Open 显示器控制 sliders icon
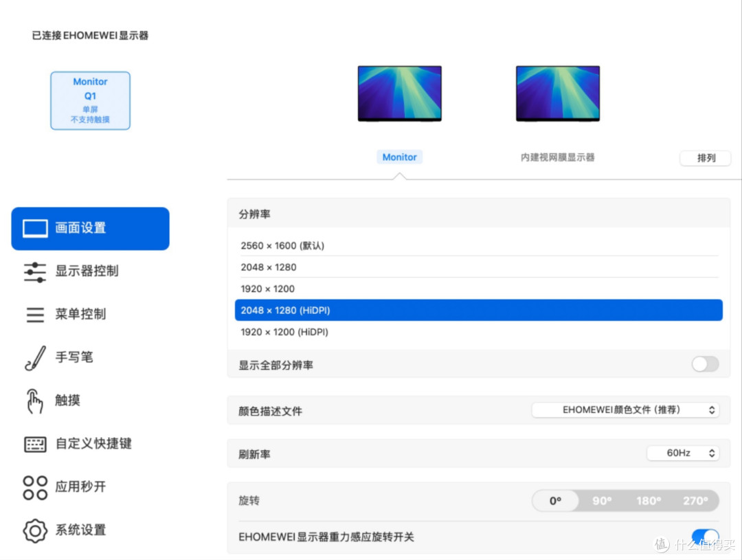742x560 pixels. click(x=35, y=272)
